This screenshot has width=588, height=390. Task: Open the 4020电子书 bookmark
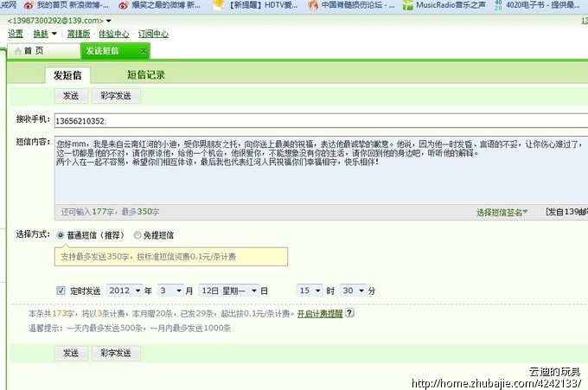point(537,5)
